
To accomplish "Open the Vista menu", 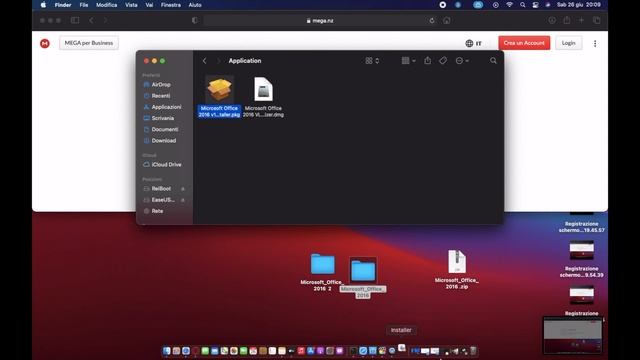I will coord(131,5).
